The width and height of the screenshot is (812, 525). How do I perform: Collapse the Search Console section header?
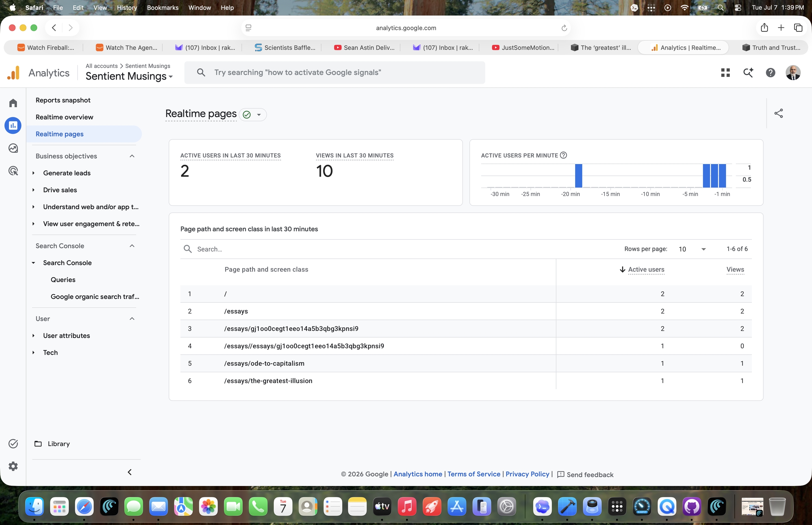click(132, 246)
